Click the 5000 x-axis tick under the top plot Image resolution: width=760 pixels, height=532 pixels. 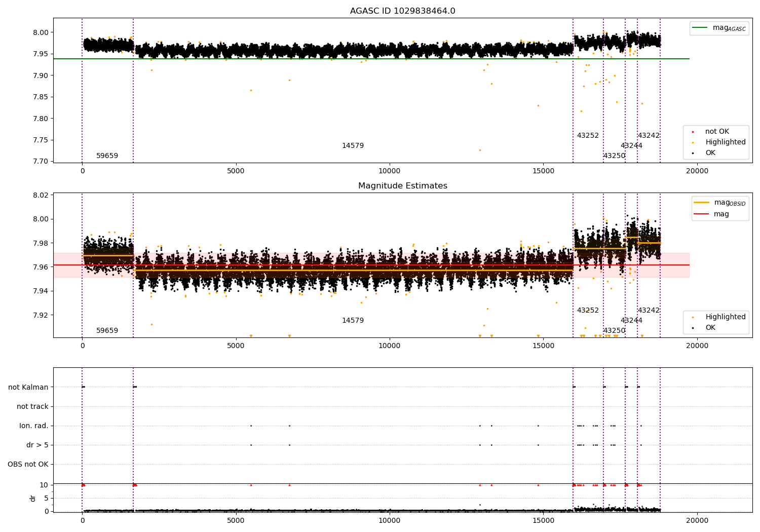236,171
